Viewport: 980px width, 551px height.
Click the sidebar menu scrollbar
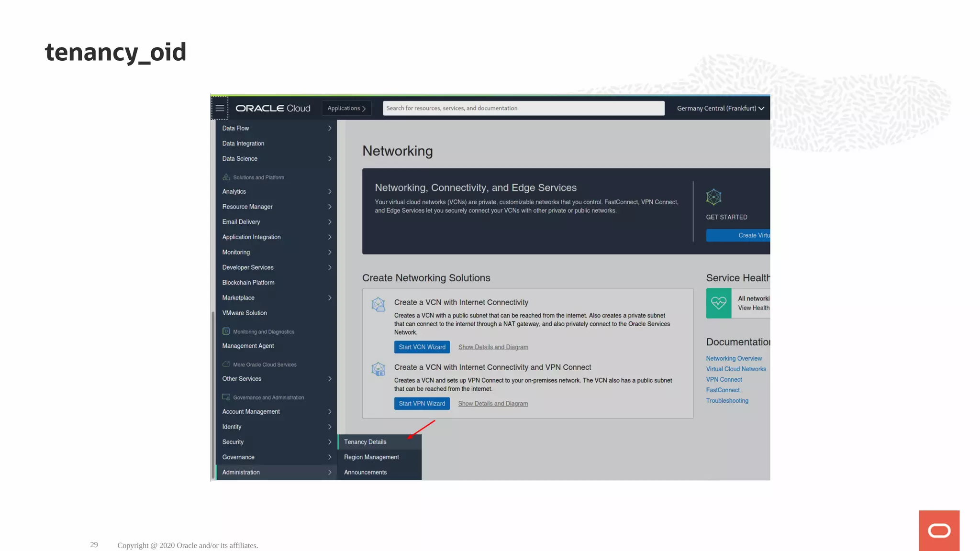213,395
